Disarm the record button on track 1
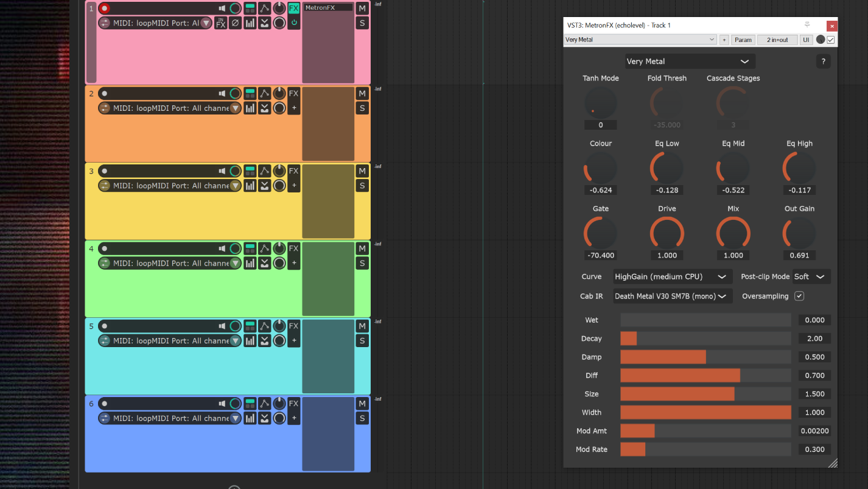Image resolution: width=868 pixels, height=489 pixels. pyautogui.click(x=105, y=9)
